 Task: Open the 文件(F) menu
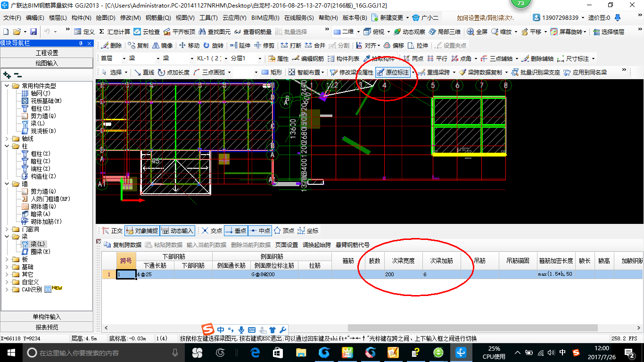pos(12,18)
